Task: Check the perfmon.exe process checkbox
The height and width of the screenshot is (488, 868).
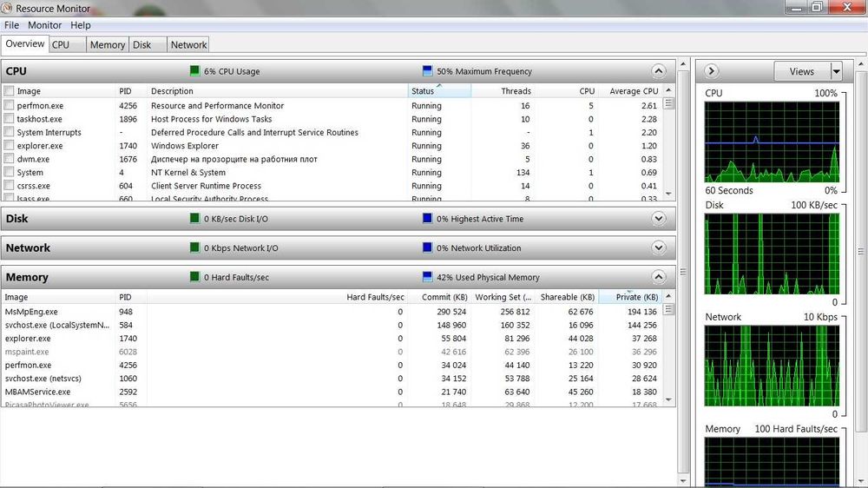Action: (9, 105)
